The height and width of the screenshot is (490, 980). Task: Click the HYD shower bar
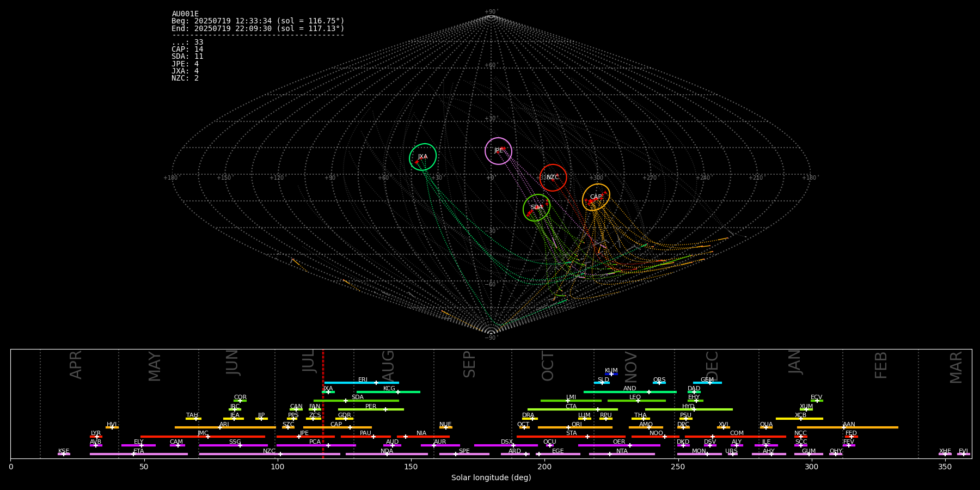tap(689, 409)
